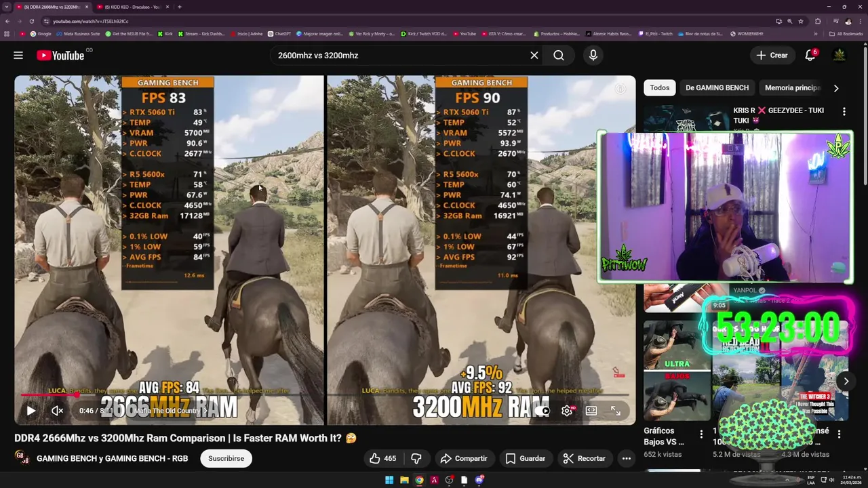Play the video

click(x=31, y=410)
